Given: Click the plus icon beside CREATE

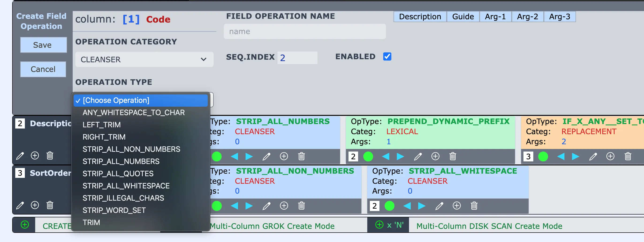Looking at the screenshot, I should (x=25, y=225).
